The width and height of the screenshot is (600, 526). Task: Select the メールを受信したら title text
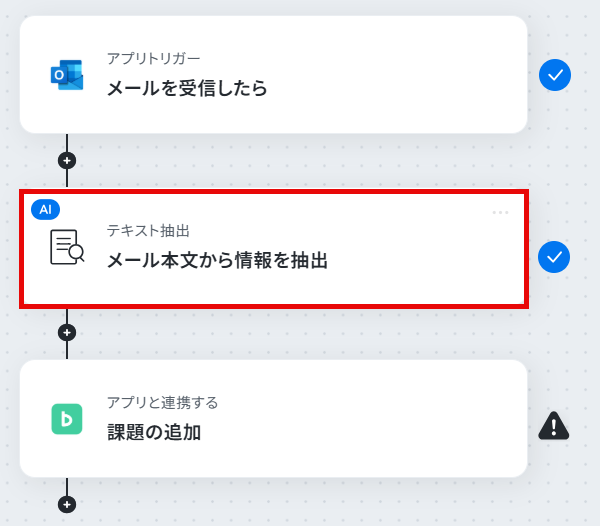point(187,88)
